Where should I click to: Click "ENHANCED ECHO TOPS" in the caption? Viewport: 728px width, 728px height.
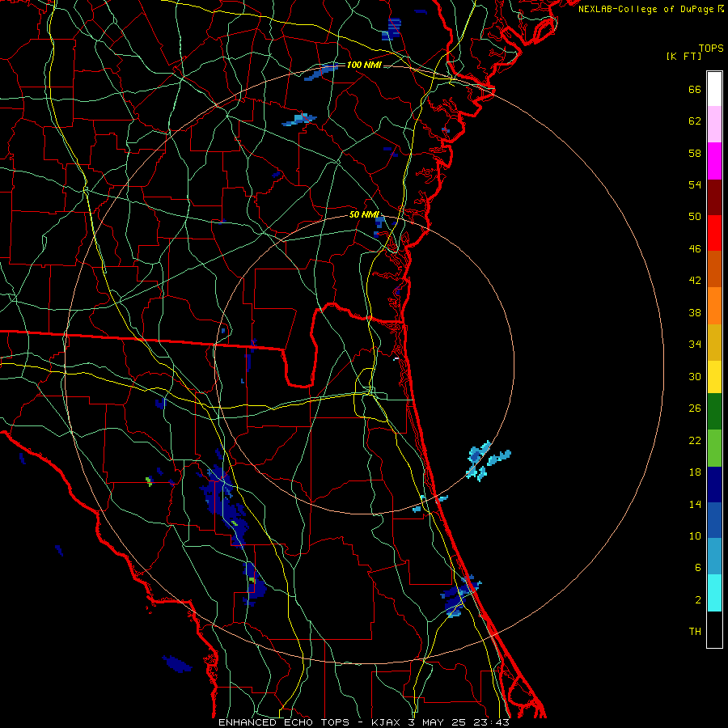tap(283, 722)
